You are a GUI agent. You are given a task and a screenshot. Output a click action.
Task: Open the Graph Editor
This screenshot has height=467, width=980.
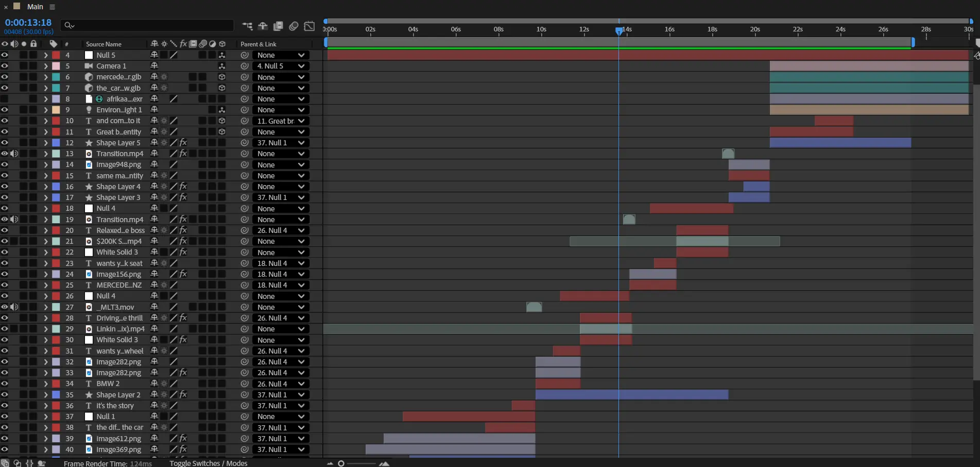[309, 26]
